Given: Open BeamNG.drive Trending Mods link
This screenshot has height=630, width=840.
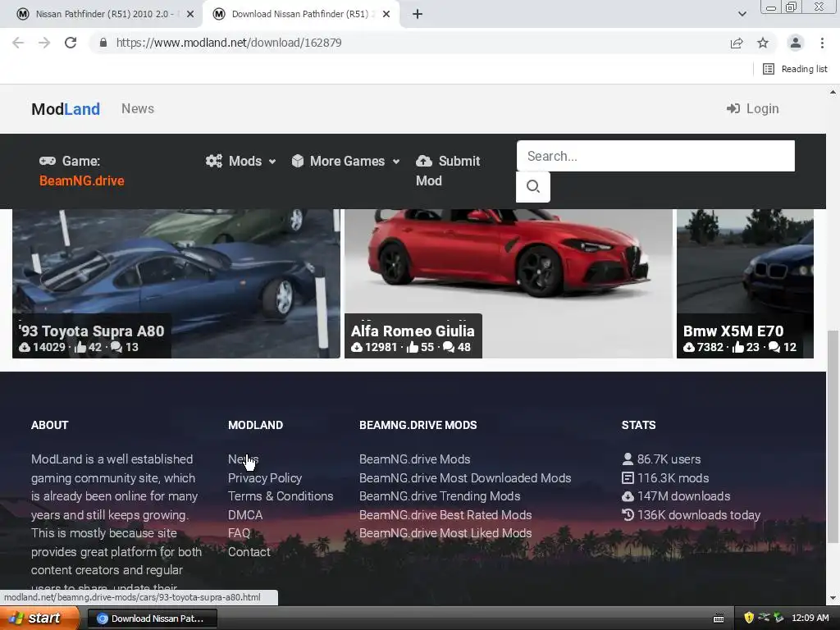Looking at the screenshot, I should 440,496.
